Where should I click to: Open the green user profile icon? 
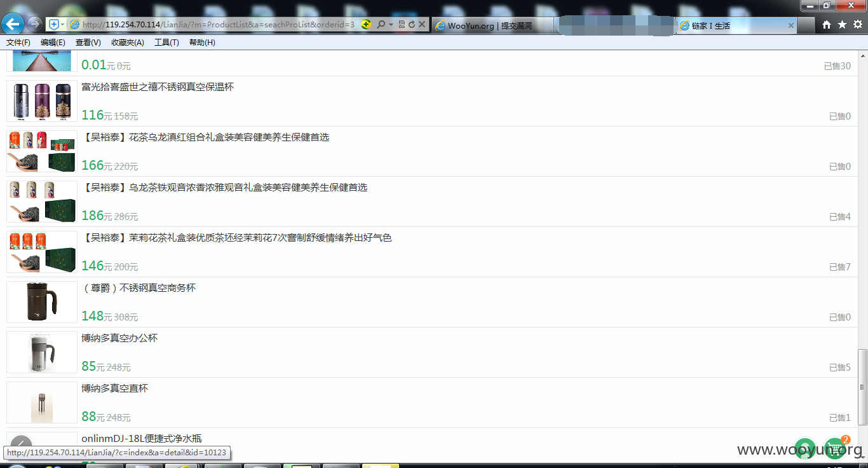point(805,448)
